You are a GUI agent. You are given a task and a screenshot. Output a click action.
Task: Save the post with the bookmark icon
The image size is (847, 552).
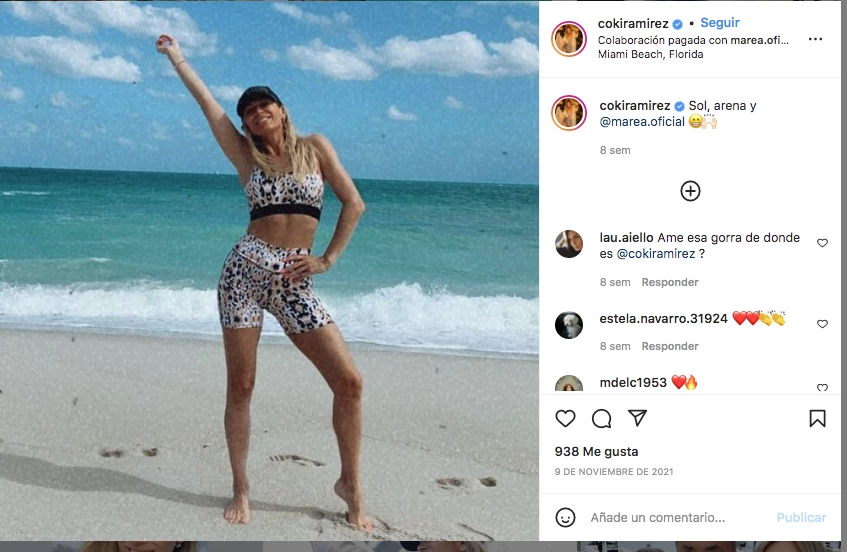817,418
